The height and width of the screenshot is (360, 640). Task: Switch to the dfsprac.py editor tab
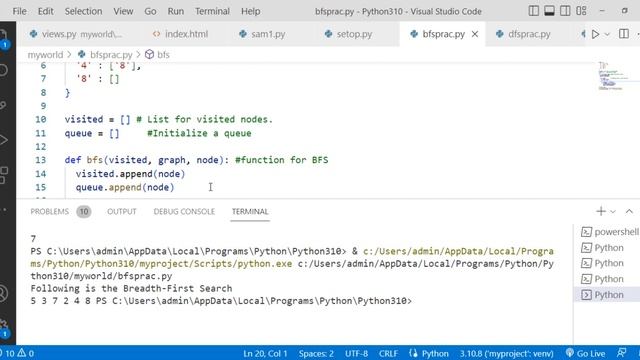point(524,34)
